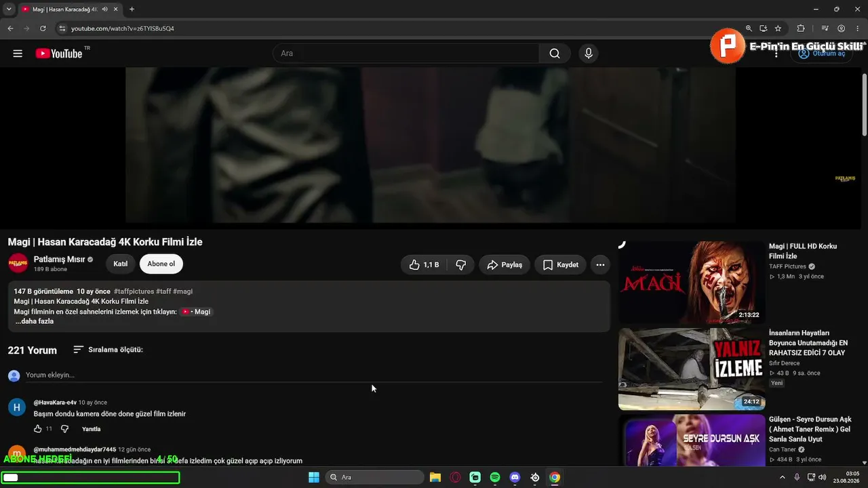The width and height of the screenshot is (868, 488).
Task: Expand the comment sort order menu
Action: [108, 350]
